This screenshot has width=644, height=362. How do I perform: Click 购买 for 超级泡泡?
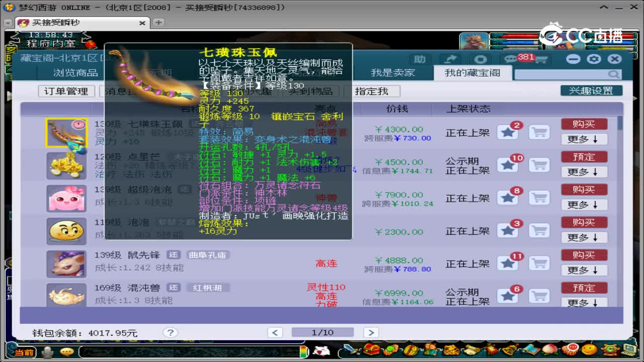[x=584, y=190]
